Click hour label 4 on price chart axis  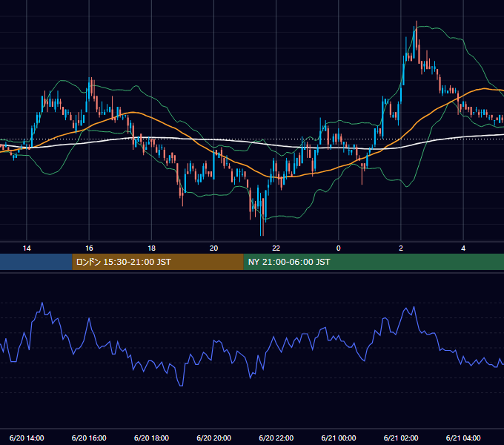tap(463, 248)
